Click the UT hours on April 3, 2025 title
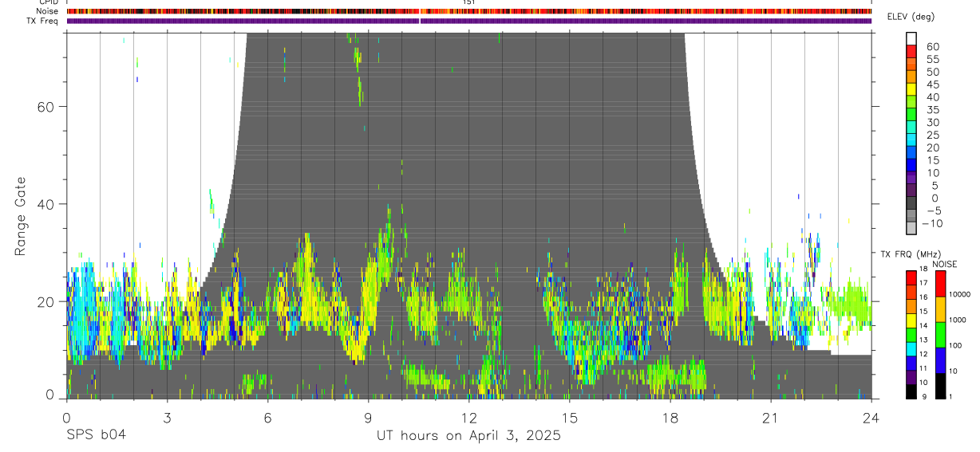The image size is (980, 452). point(469,435)
